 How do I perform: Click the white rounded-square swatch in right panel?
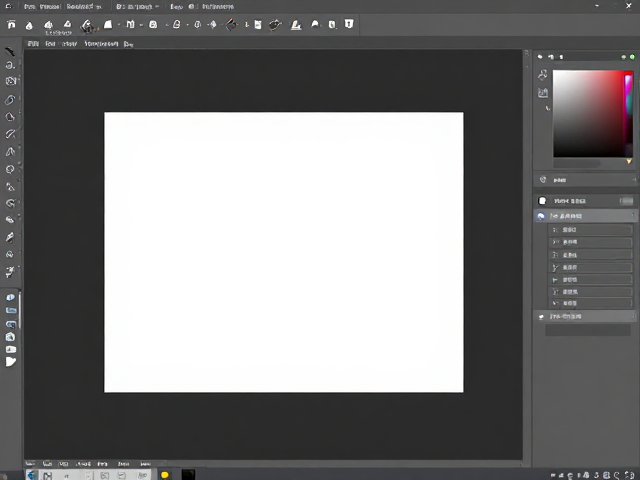pos(542,200)
